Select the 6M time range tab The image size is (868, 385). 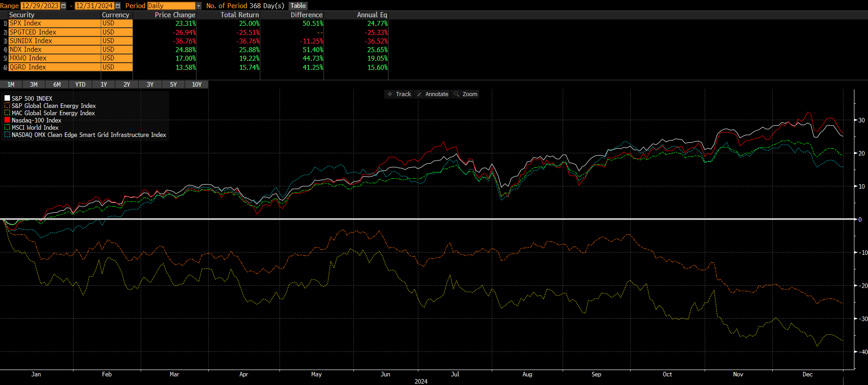click(x=57, y=84)
